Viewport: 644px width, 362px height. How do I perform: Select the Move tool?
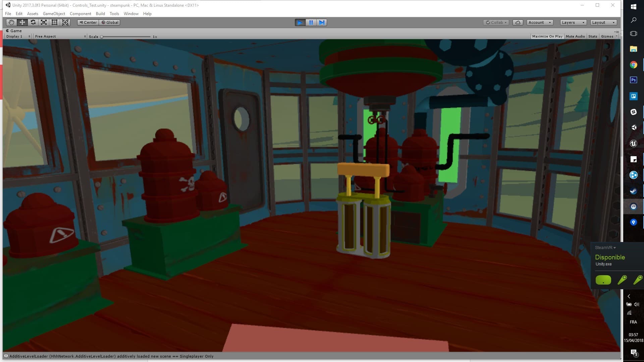[22, 22]
